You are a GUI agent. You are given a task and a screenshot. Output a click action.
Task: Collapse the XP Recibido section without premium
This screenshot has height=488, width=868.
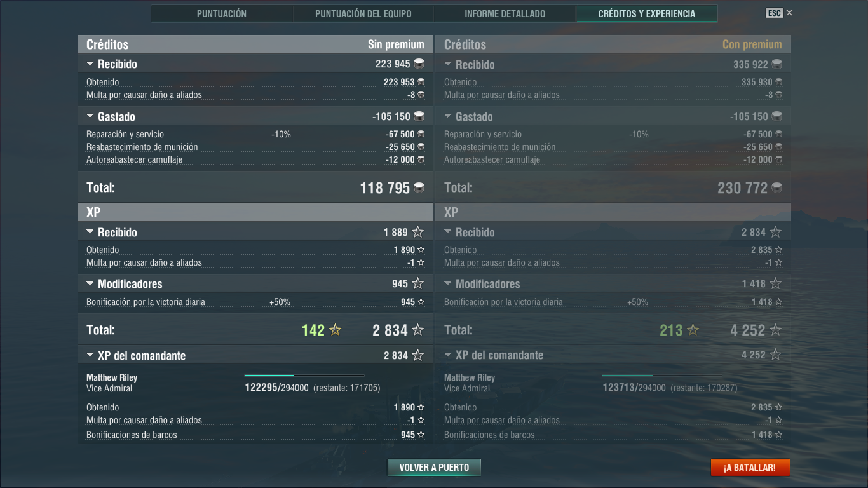pyautogui.click(x=90, y=233)
